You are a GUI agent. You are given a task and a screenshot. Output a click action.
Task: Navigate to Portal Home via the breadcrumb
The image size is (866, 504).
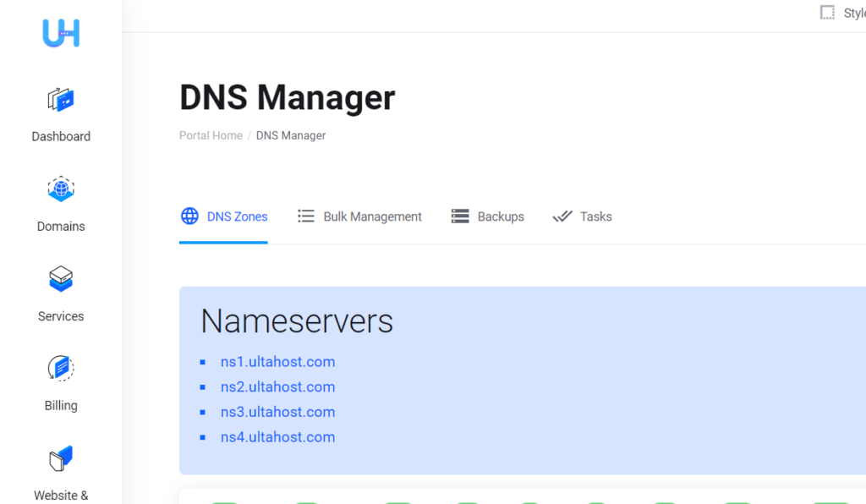click(x=210, y=135)
